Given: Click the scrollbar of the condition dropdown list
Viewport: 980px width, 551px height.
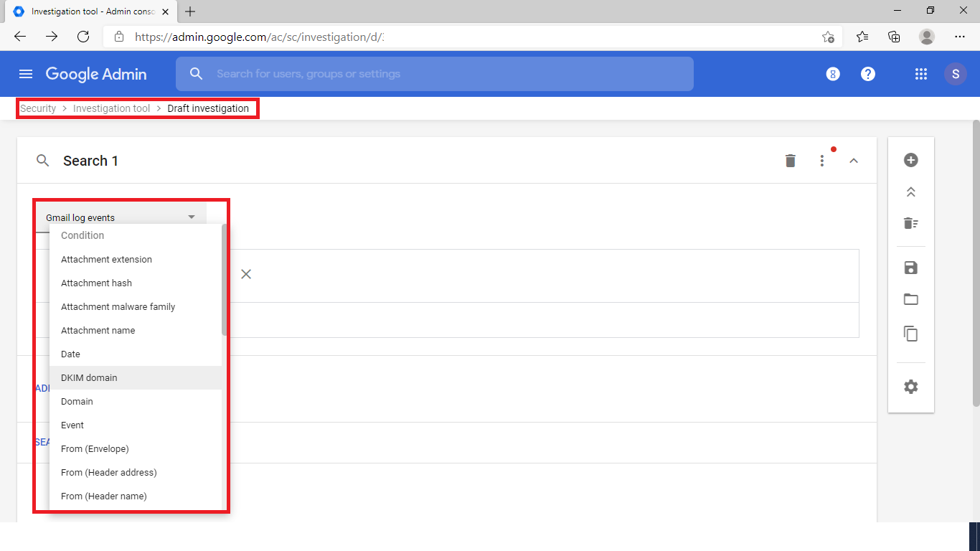Looking at the screenshot, I should tap(224, 280).
